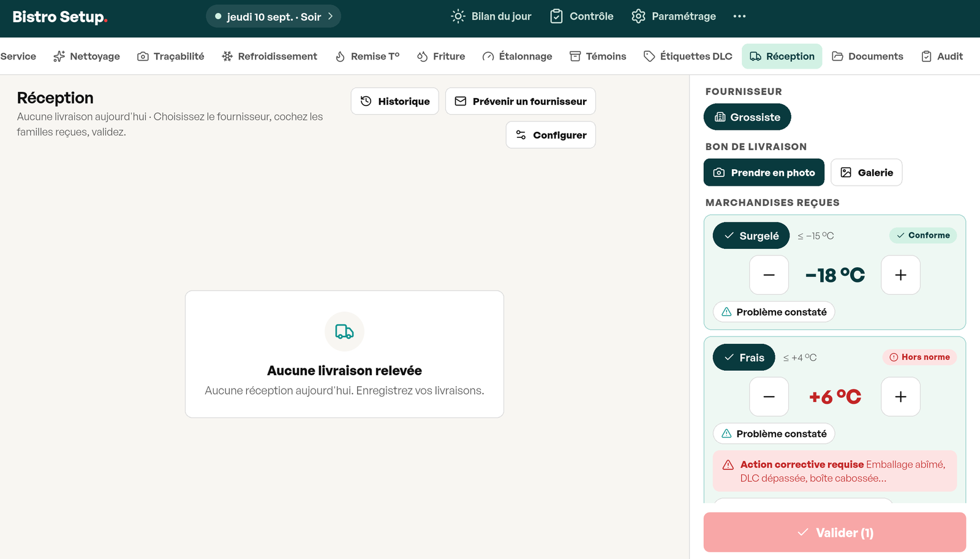The image size is (980, 559).
Task: Flag Problème constaté for Frais
Action: coord(774,434)
